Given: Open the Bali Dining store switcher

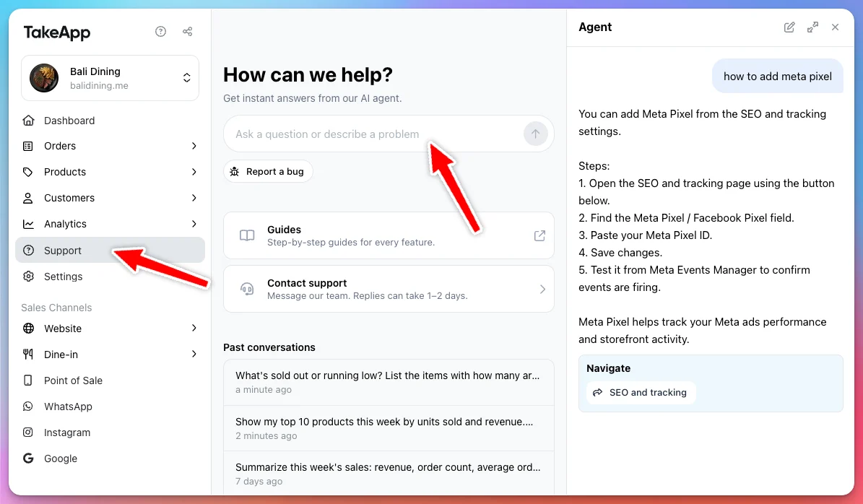Looking at the screenshot, I should (x=110, y=77).
